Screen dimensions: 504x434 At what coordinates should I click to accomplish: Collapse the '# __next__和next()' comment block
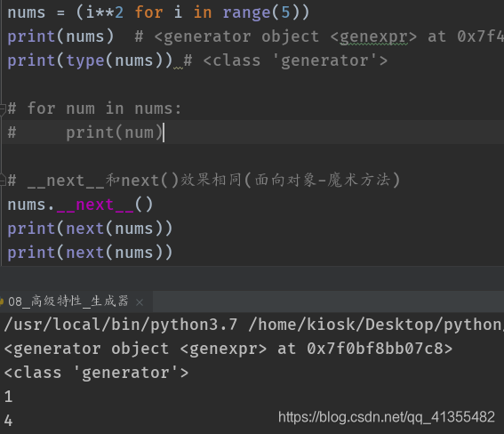(x=3, y=181)
